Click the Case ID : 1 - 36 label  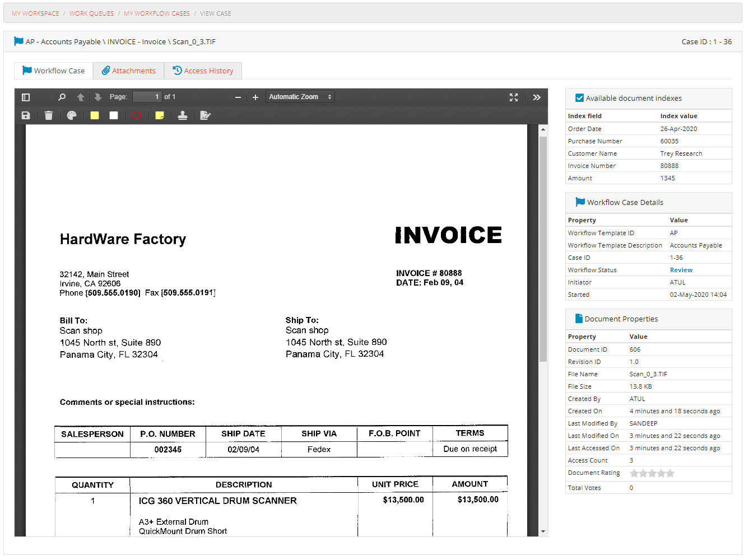[706, 41]
